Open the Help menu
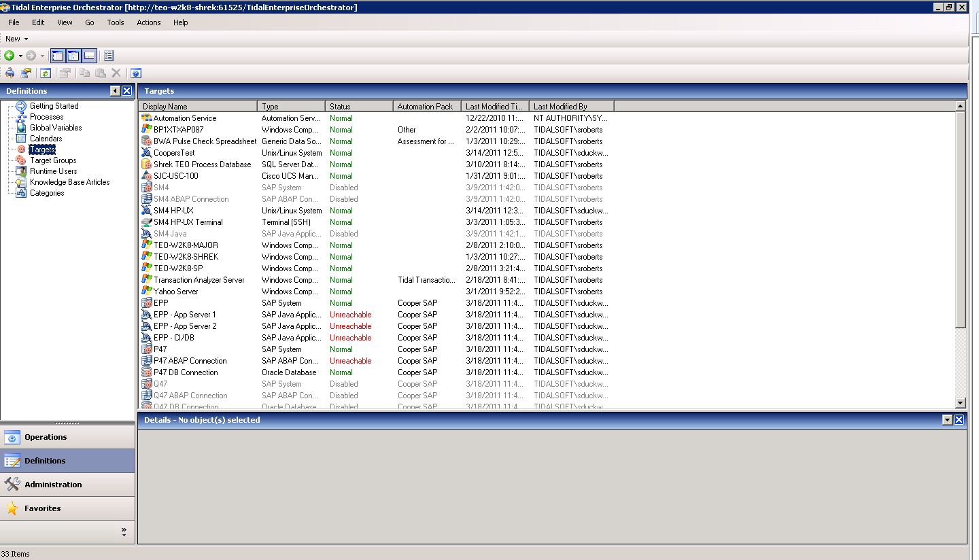Screen dimensions: 979x560 coord(181,22)
